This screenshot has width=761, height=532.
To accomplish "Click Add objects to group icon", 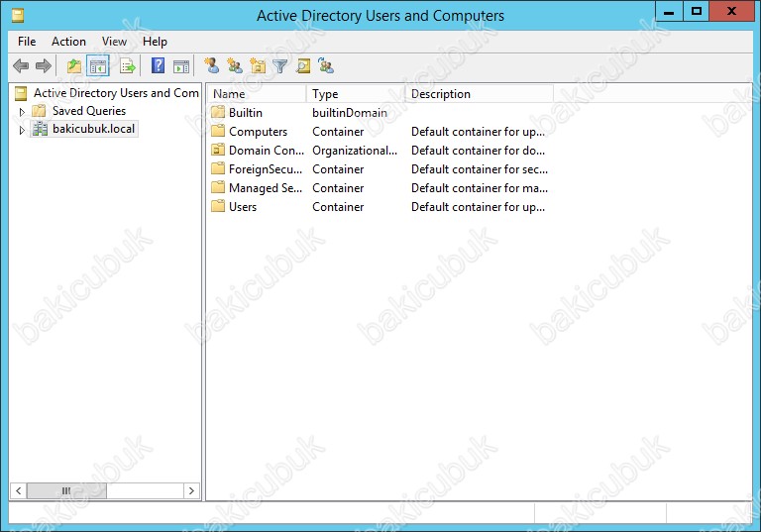I will 326,65.
